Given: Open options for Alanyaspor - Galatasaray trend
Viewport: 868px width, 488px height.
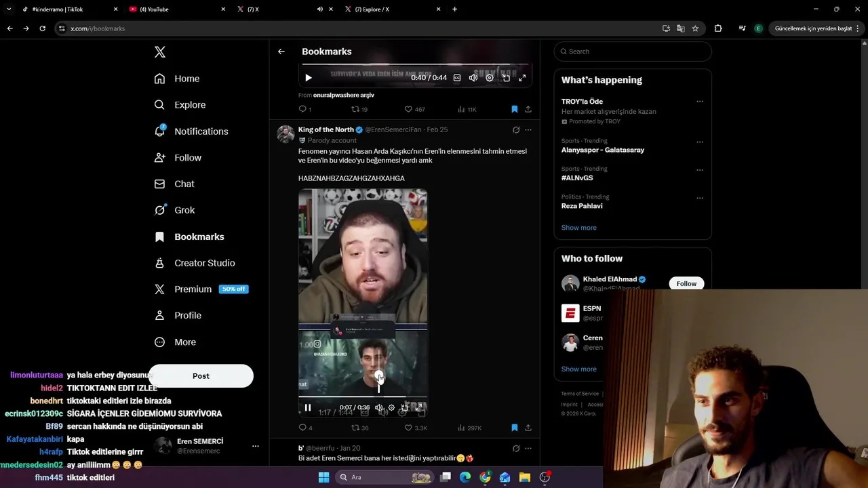Looking at the screenshot, I should [700, 142].
